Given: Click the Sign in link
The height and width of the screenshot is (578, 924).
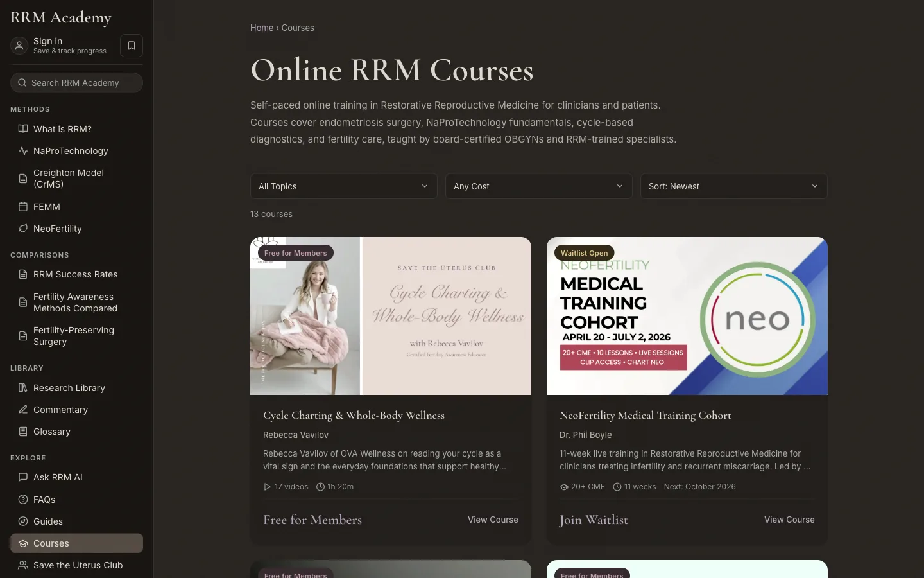Looking at the screenshot, I should pyautogui.click(x=48, y=41).
